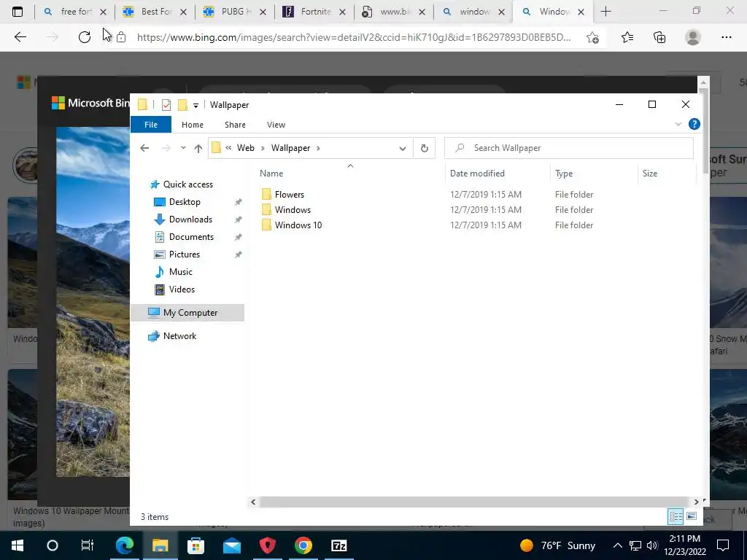Expand the double-chevron hidden path
The width and height of the screenshot is (747, 560).
(x=228, y=148)
